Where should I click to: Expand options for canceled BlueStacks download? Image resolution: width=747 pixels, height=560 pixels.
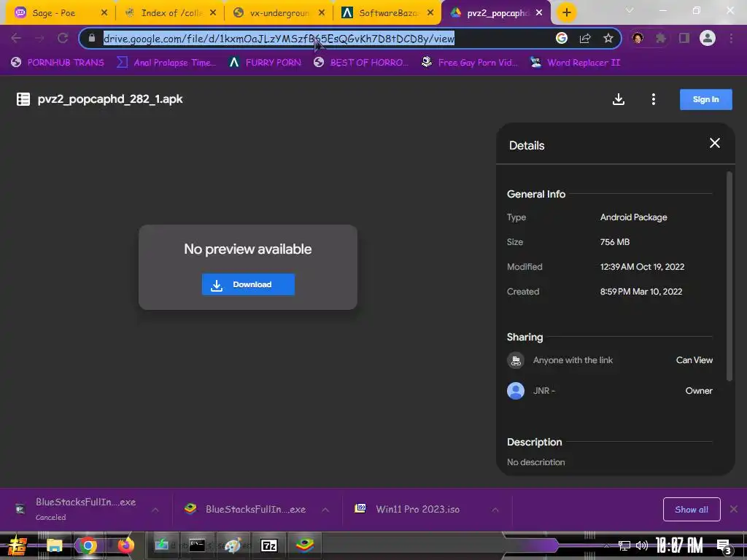tap(155, 510)
